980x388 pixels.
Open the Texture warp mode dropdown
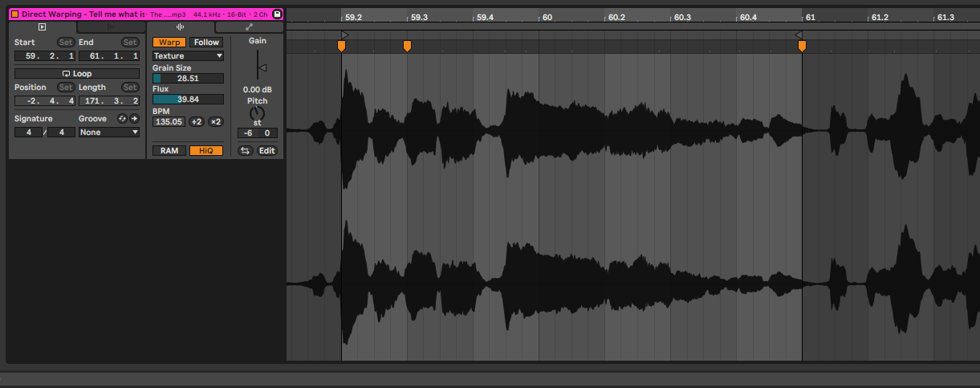188,56
